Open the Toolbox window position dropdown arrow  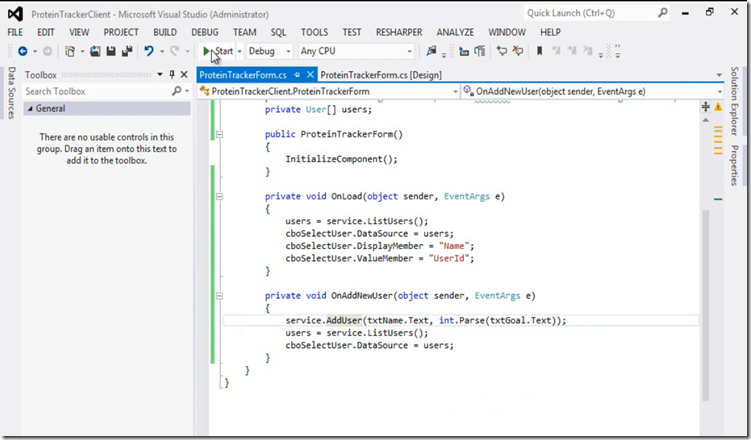pyautogui.click(x=160, y=75)
